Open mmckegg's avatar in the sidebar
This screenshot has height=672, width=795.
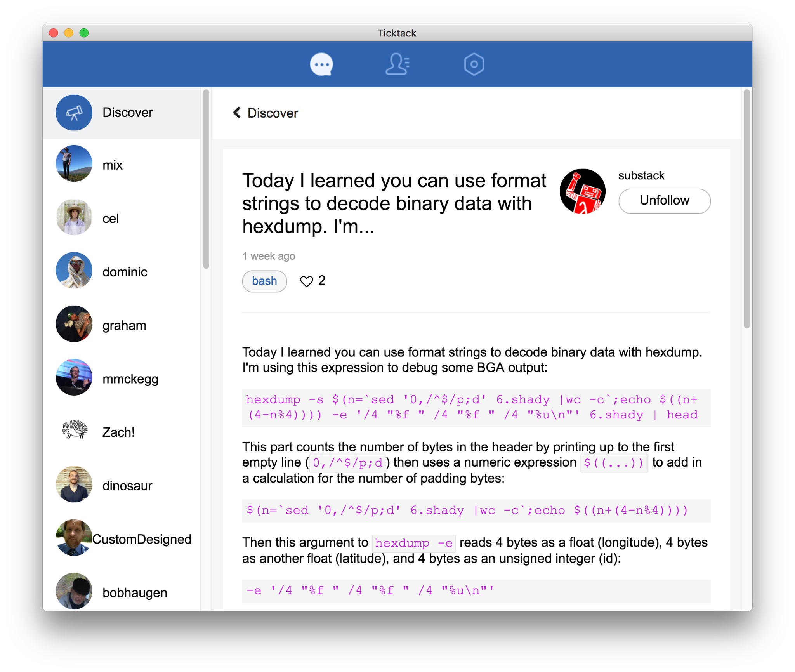click(x=74, y=377)
